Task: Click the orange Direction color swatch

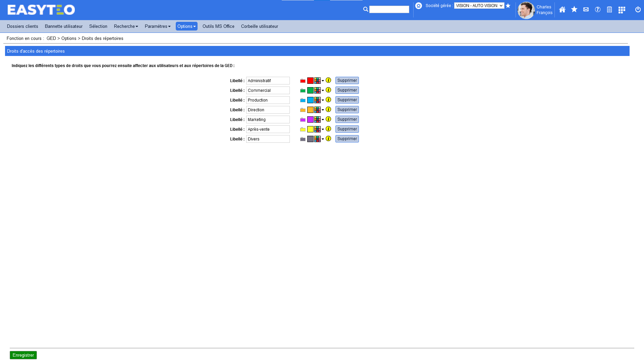Action: click(x=310, y=110)
